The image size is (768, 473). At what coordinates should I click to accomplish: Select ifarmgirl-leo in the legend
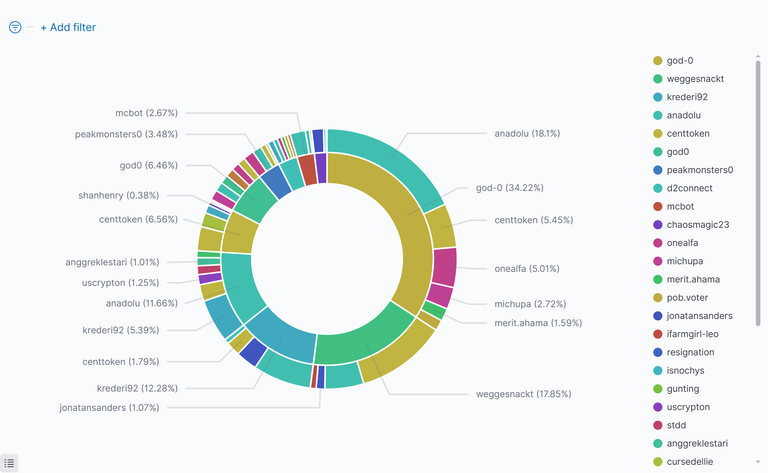[692, 334]
